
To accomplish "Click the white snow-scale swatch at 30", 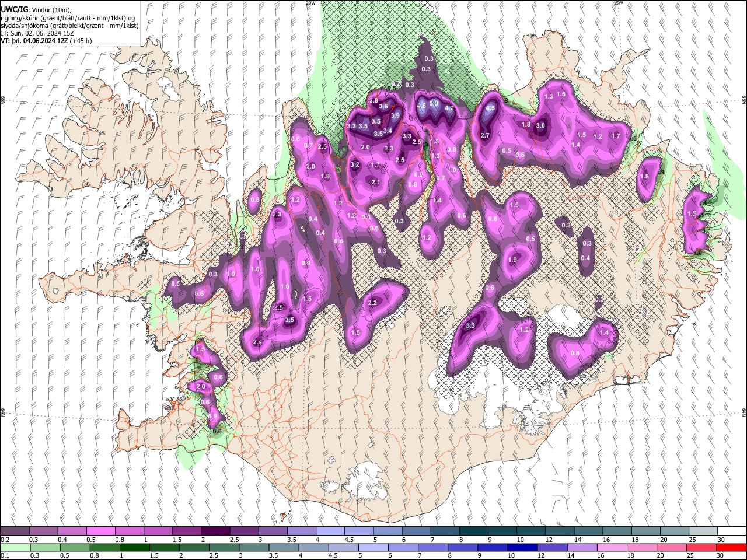I will click(731, 531).
